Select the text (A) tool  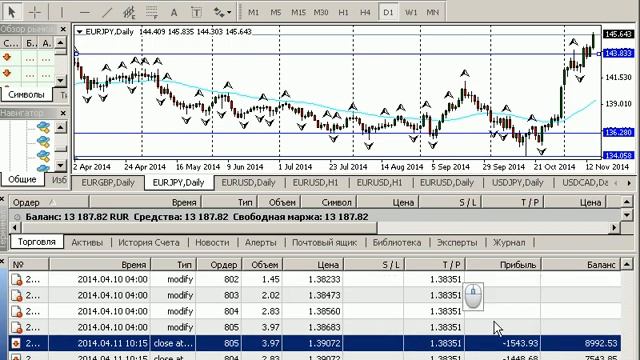(x=174, y=12)
